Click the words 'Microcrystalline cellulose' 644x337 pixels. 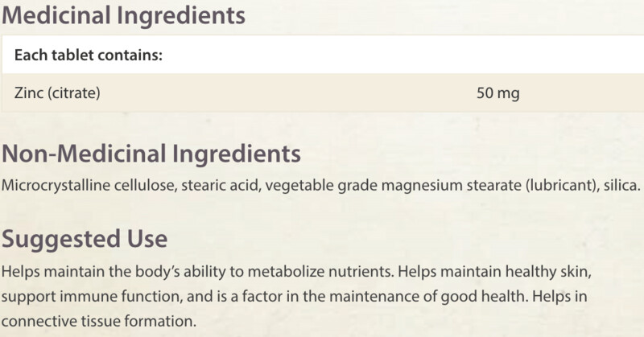tap(89, 186)
